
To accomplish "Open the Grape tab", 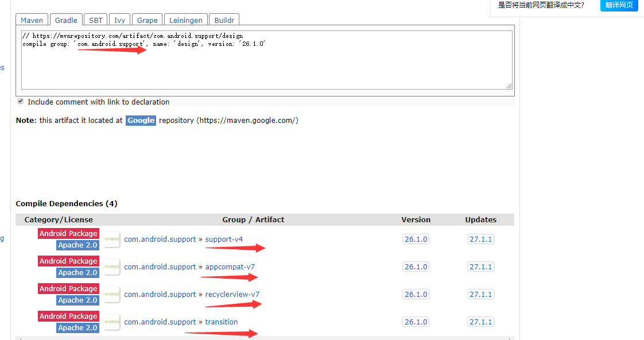I will 147,20.
